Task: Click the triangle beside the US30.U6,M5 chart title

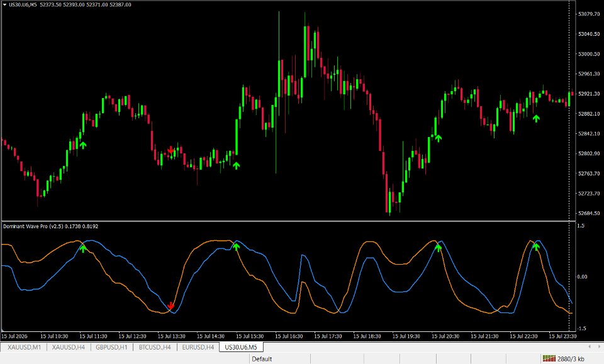Action: click(x=4, y=4)
